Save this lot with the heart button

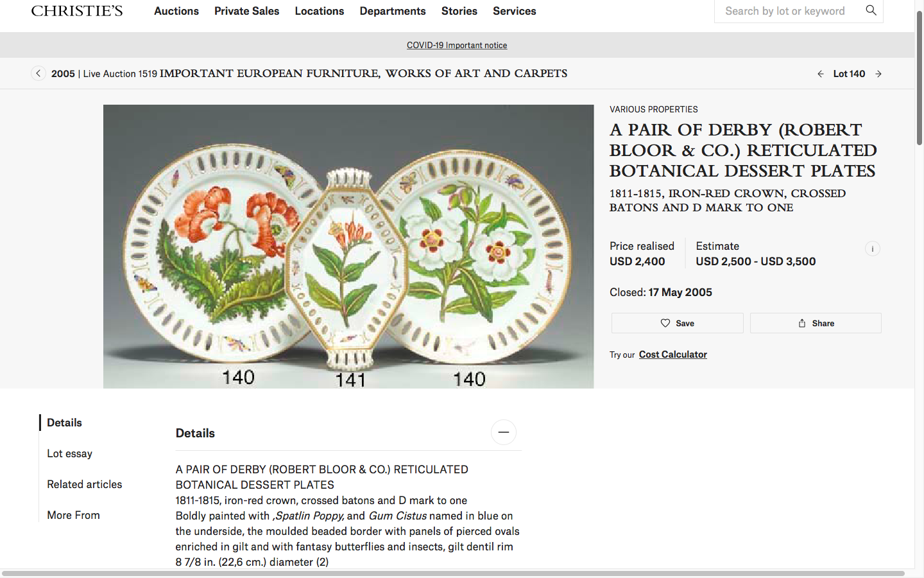click(677, 323)
